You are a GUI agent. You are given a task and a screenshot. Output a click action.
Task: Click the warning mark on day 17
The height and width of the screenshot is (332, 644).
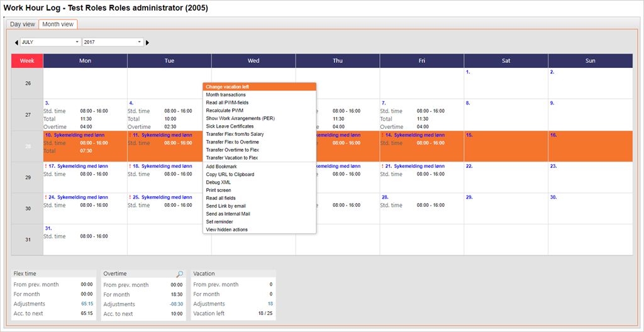[46, 166]
